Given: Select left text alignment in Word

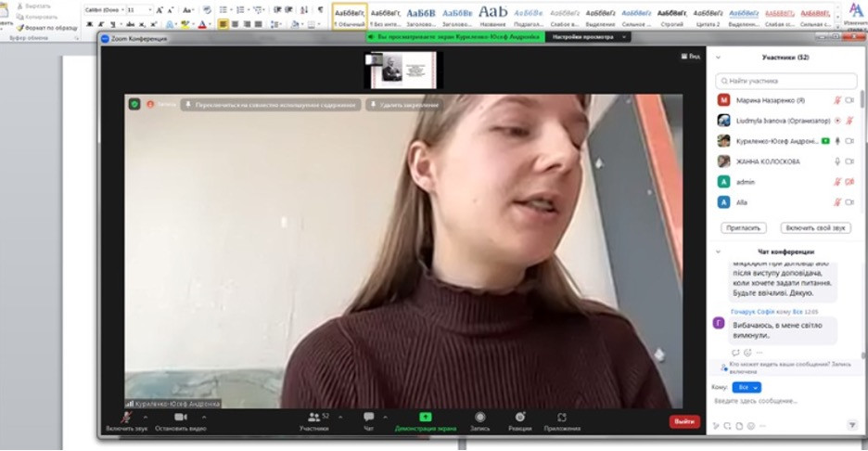Looking at the screenshot, I should point(223,24).
